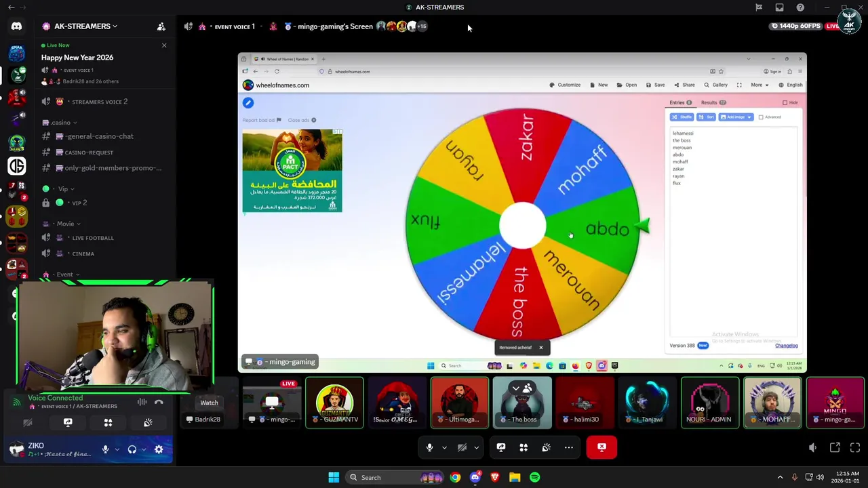Pop out the stream window

835,447
